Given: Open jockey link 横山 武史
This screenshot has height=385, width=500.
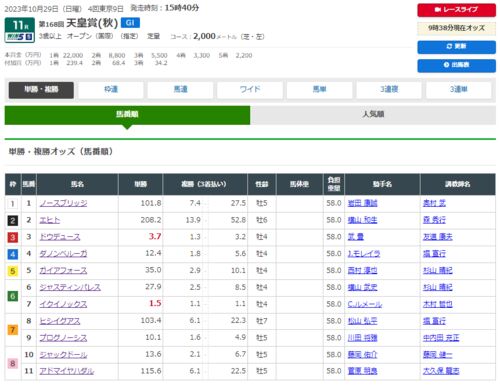Looking at the screenshot, I should [362, 287].
